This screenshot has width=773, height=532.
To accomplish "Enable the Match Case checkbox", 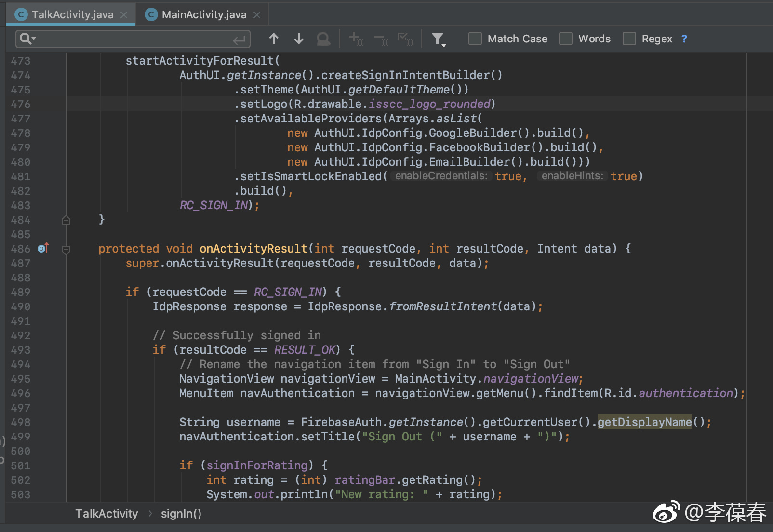I will 475,39.
